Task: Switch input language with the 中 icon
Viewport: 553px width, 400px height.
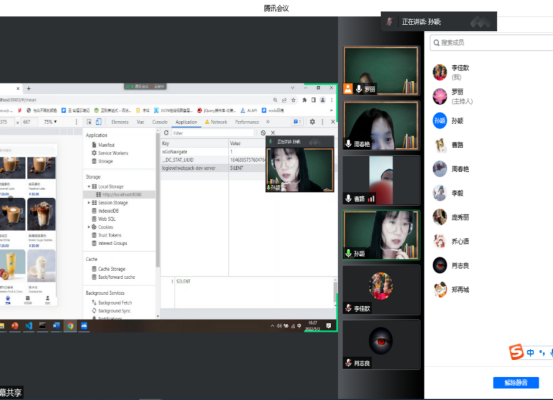Action: [x=530, y=352]
